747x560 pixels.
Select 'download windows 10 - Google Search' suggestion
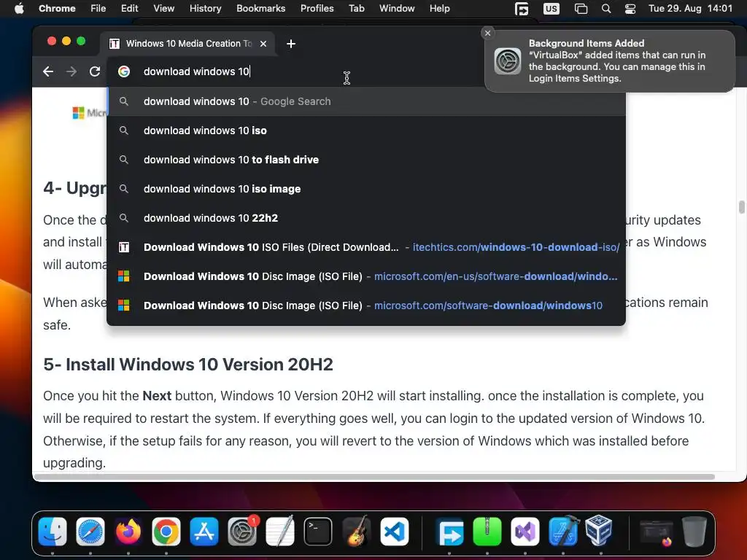click(366, 101)
